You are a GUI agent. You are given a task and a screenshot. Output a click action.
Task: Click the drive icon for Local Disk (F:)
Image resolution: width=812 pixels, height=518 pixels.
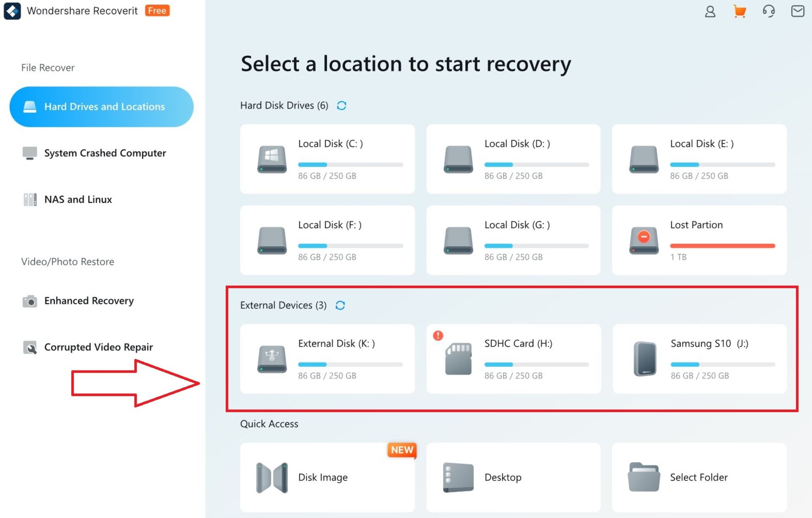(x=272, y=240)
